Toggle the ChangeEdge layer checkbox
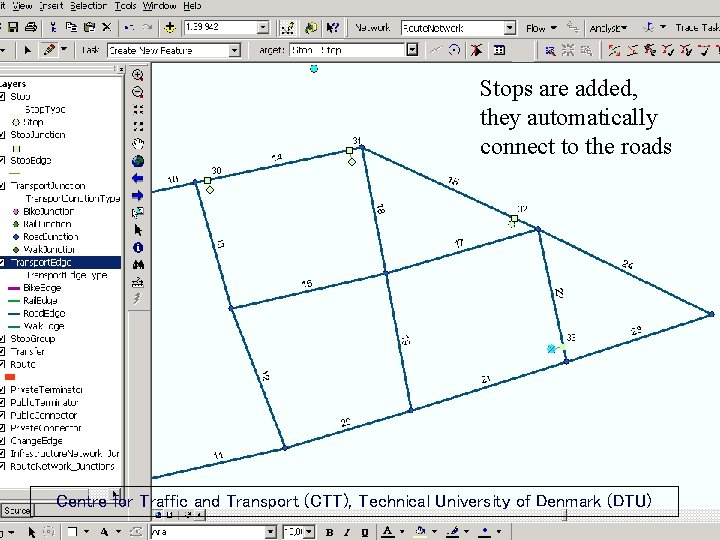Image resolution: width=720 pixels, height=540 pixels. (2, 441)
